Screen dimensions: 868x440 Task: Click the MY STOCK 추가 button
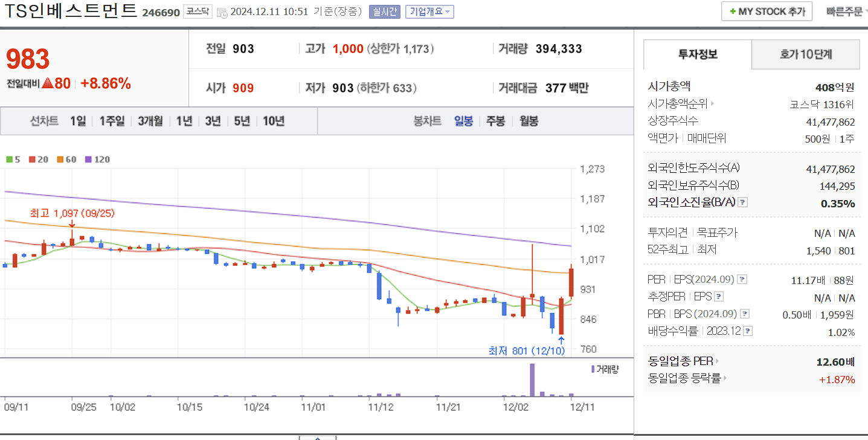pos(767,11)
